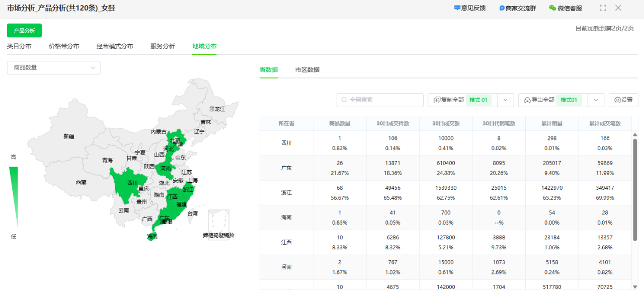Viewport: 644px width, 291px height.
Task: Click 江西 in the table's province column
Action: 286,242
